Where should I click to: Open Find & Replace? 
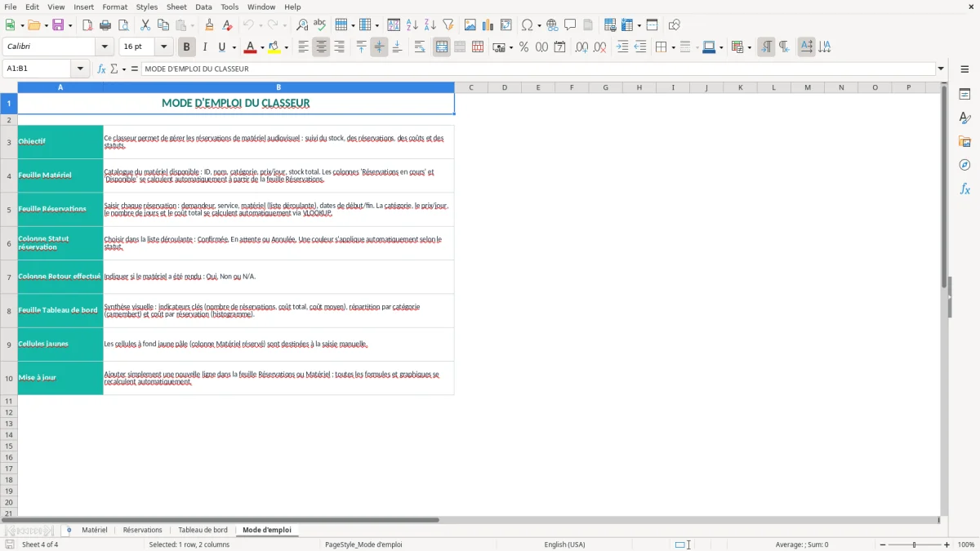[302, 25]
